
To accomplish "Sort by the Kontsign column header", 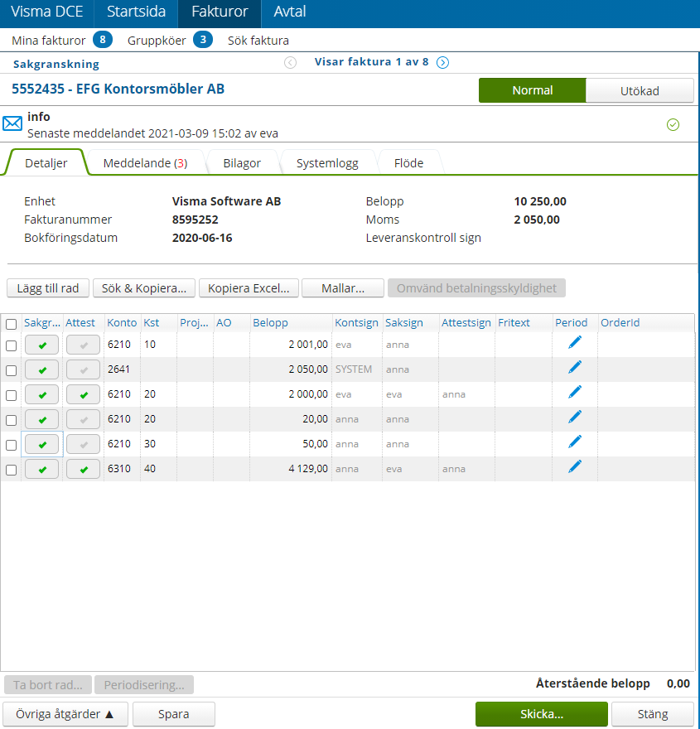I will (356, 322).
